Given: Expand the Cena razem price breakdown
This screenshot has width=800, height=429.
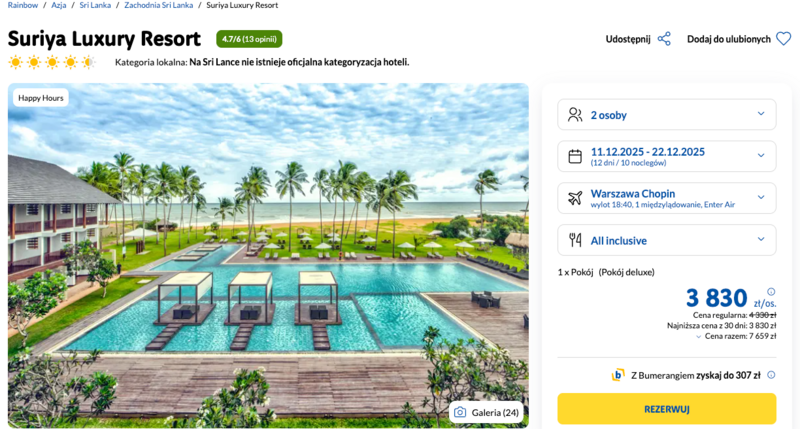Looking at the screenshot, I should pyautogui.click(x=698, y=337).
